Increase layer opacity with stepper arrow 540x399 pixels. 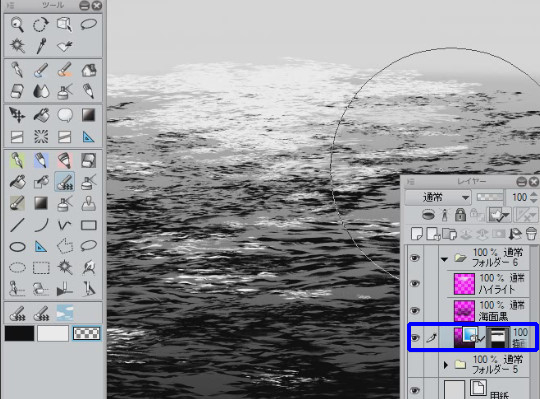point(533,194)
